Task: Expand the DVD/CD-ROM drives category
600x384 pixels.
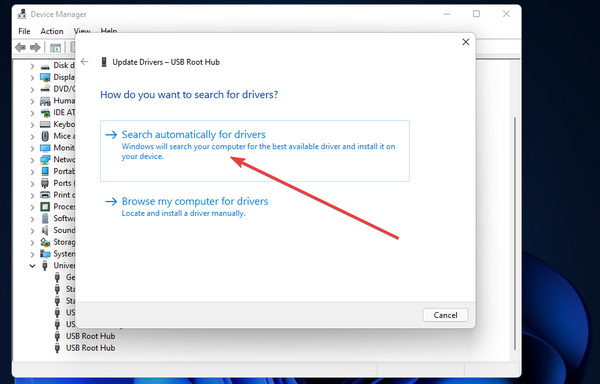Action: coord(33,89)
